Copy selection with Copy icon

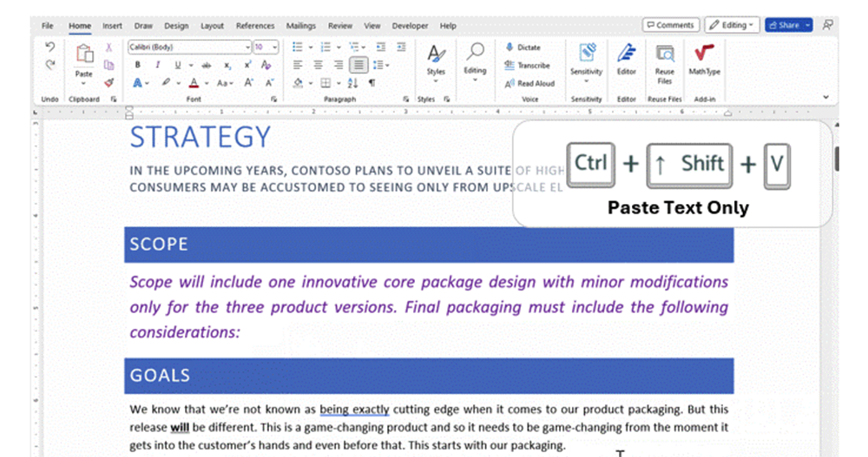tap(109, 65)
